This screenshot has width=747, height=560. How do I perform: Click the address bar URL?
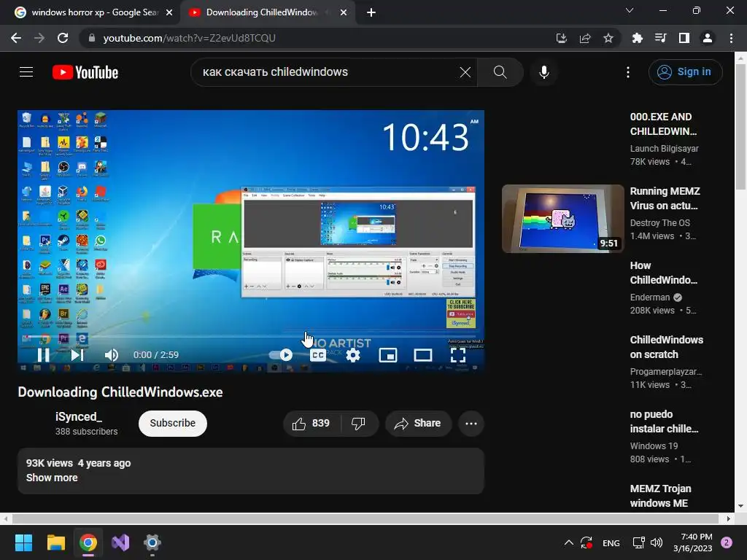[189, 38]
